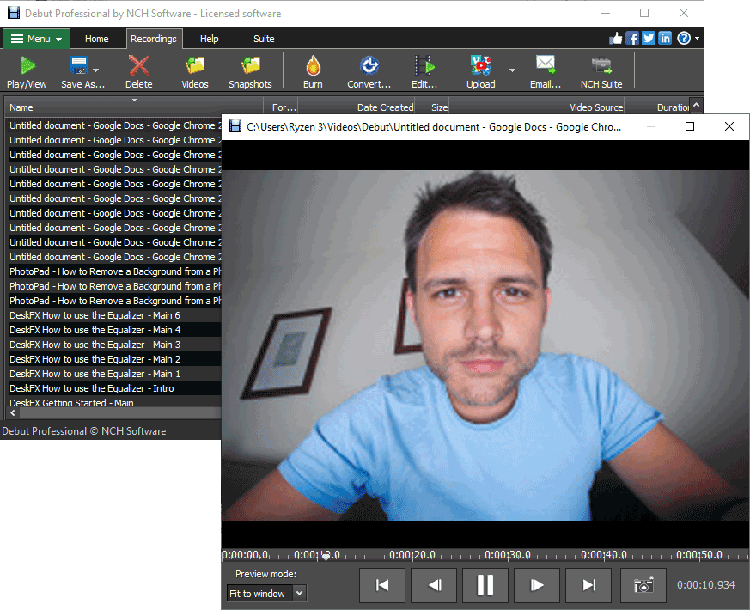Click the player window floppy disk icon
The height and width of the screenshot is (610, 750).
[x=234, y=126]
